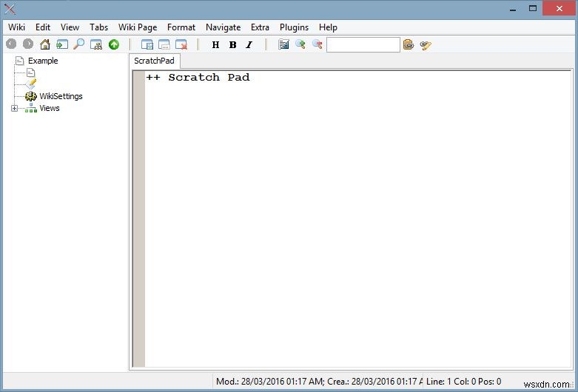Click the editor/preview switch icon
Image resolution: width=578 pixels, height=392 pixels.
click(x=283, y=44)
